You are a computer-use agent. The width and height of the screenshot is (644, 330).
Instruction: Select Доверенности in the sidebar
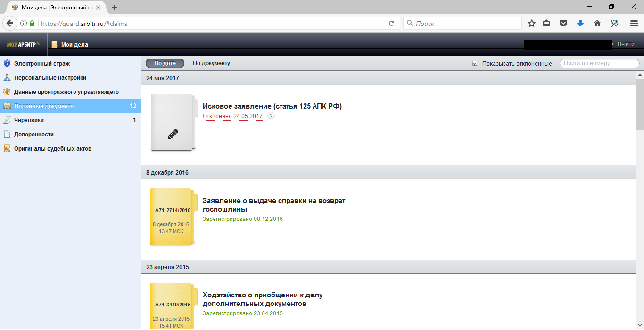(x=33, y=134)
